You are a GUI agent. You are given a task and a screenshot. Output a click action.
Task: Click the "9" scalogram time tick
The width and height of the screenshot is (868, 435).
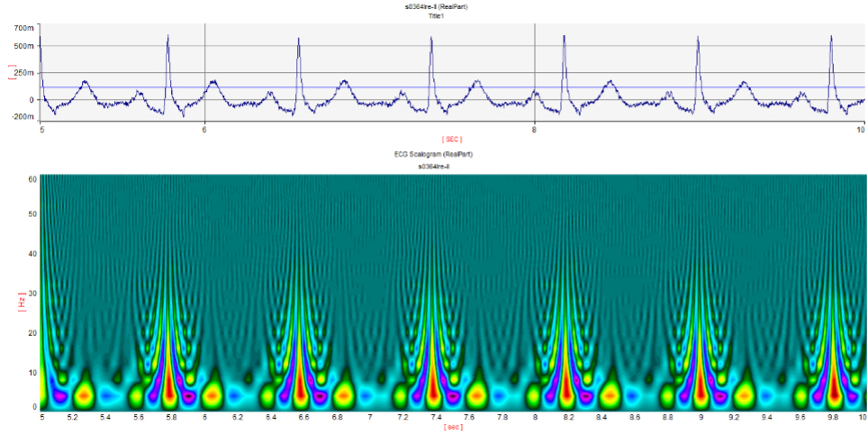[x=700, y=417]
